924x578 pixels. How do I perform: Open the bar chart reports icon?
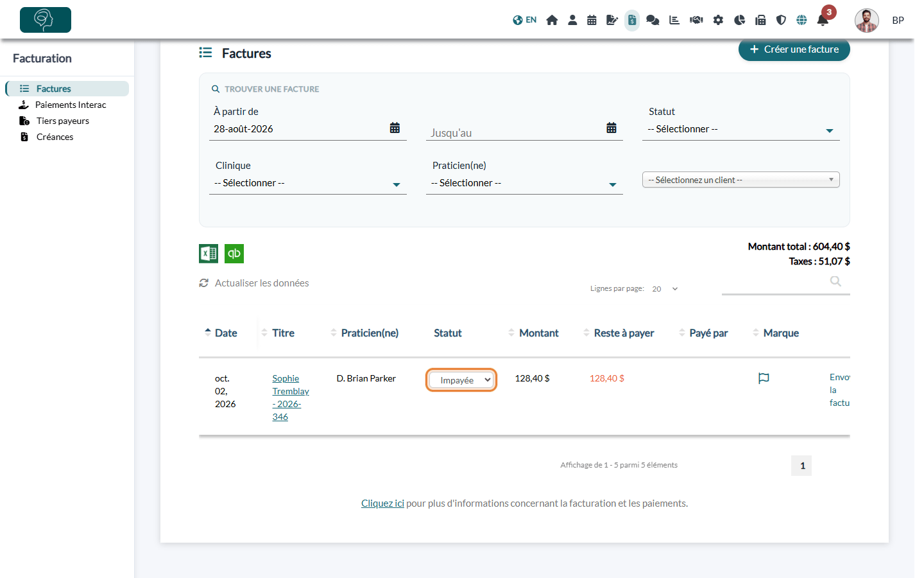click(x=674, y=20)
